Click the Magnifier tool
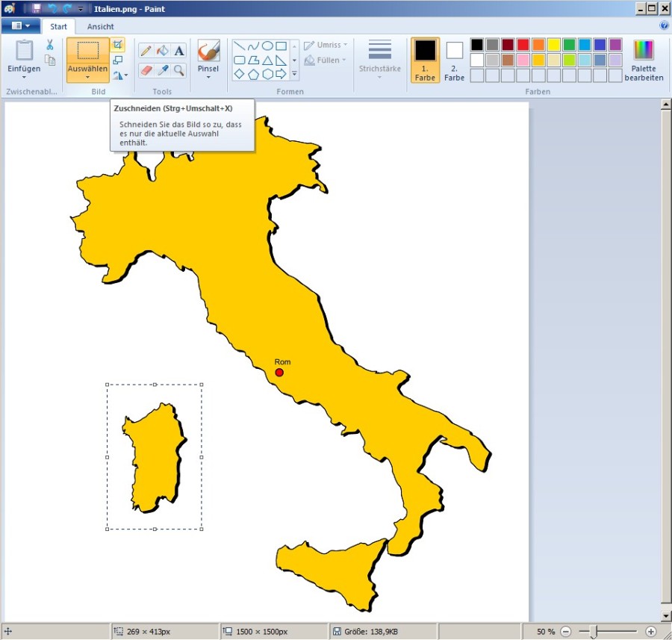The height and width of the screenshot is (640, 672). click(179, 70)
